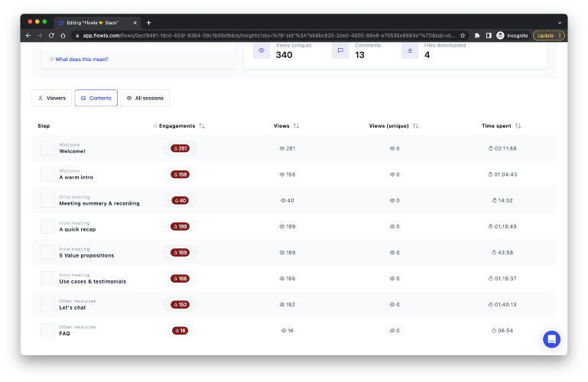Select Use cases & testimonials step name

click(x=93, y=282)
